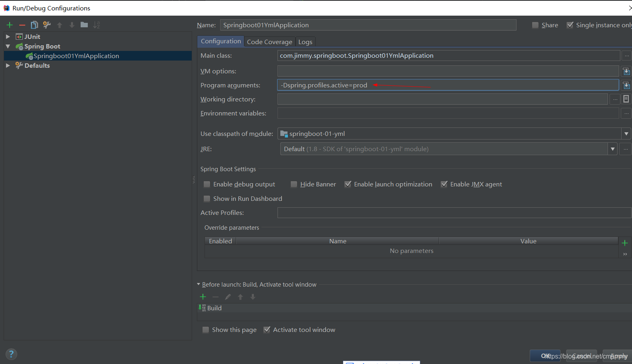
Task: Focus the Main class field
Action: click(449, 56)
